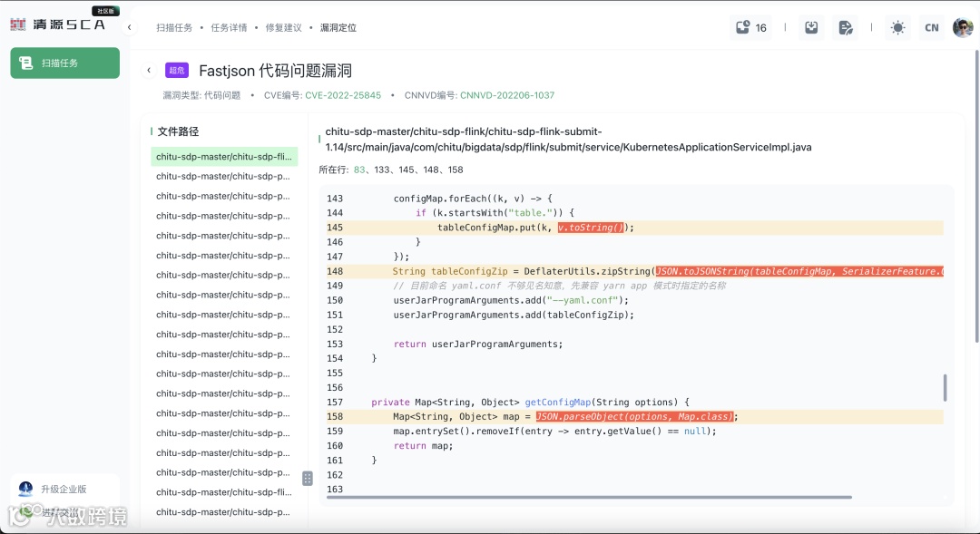Click the 超危 severity badge
Viewport: 980px width, 534px height.
[177, 71]
